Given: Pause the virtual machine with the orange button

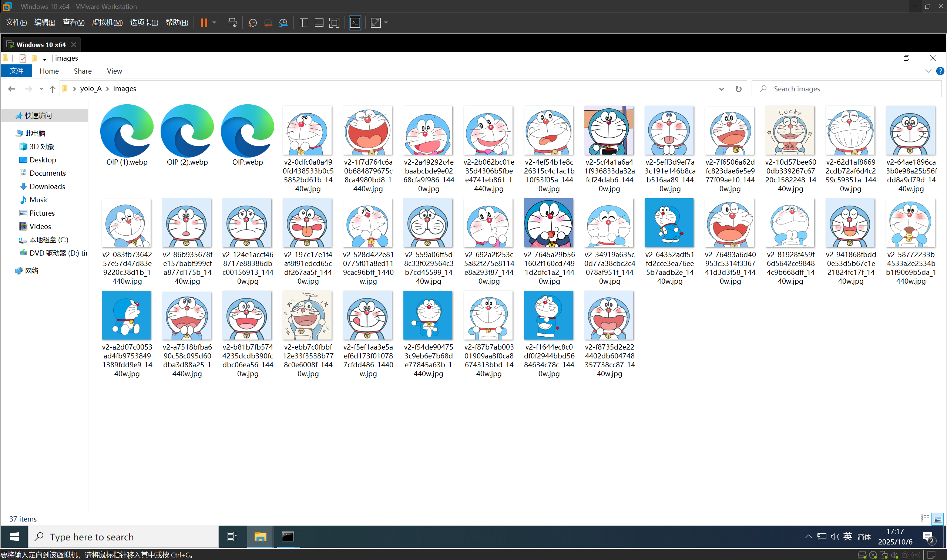Looking at the screenshot, I should coord(204,23).
